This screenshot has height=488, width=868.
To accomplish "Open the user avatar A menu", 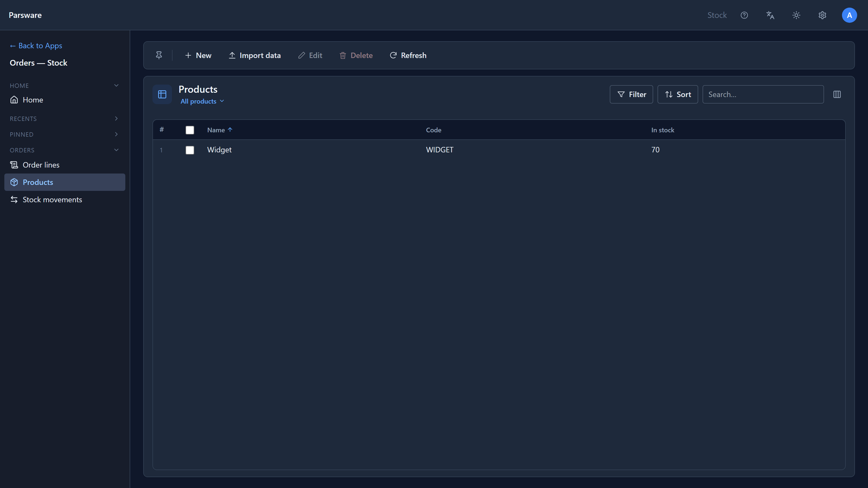I will pyautogui.click(x=849, y=15).
